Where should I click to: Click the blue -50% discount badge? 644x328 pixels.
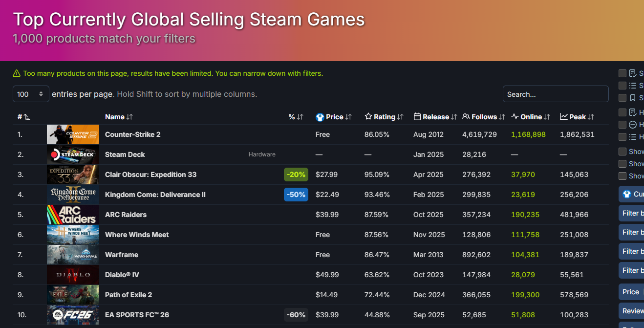tap(296, 195)
